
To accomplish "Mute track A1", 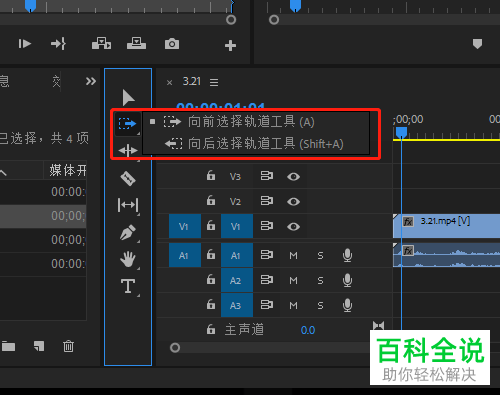I will click(x=293, y=256).
